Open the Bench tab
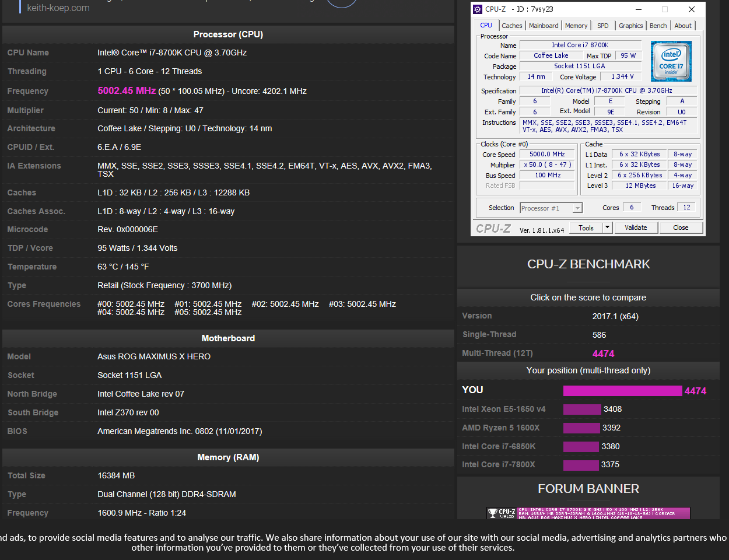This screenshot has height=560, width=729. (658, 26)
